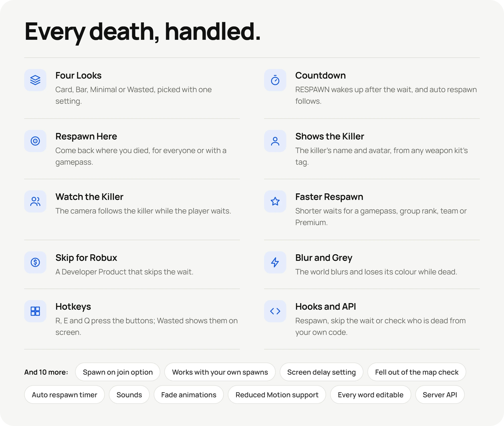Click the two-people icon for Watch the Killer
Image resolution: width=504 pixels, height=426 pixels.
pyautogui.click(x=35, y=201)
